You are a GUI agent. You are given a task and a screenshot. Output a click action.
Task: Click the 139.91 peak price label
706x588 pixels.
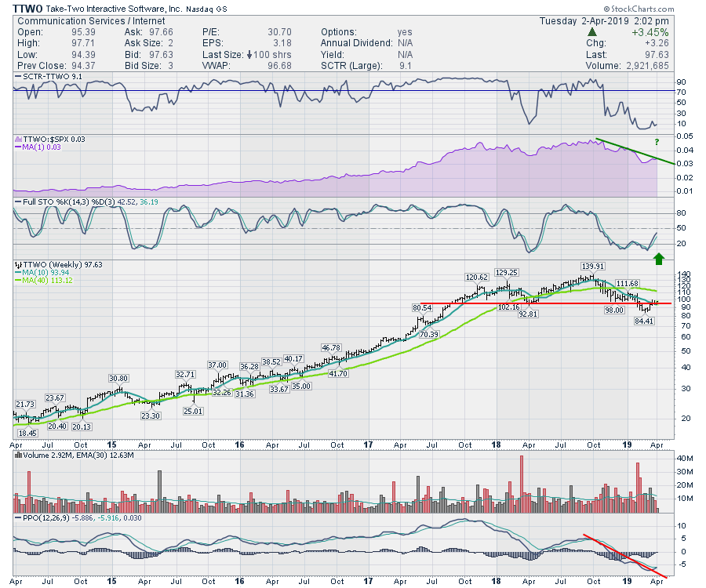coord(592,267)
